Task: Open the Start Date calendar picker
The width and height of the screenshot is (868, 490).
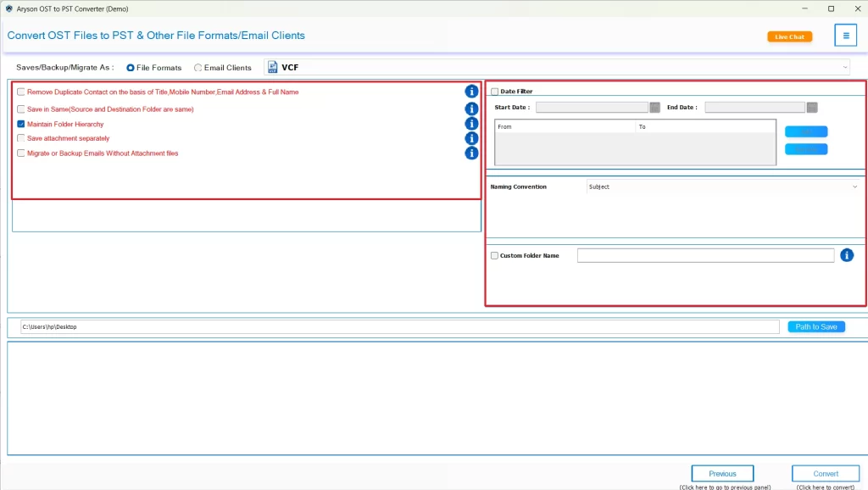Action: pos(654,108)
